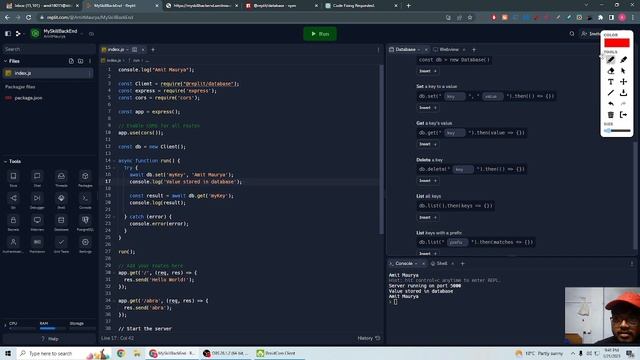The width and height of the screenshot is (640, 360).
Task: Click the Search field in sidebar
Action: tap(48, 49)
